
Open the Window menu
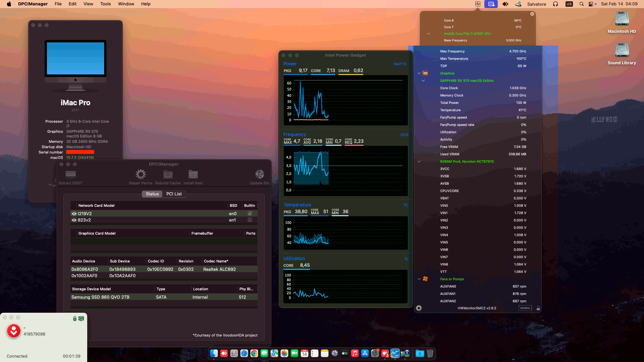[x=126, y=4]
